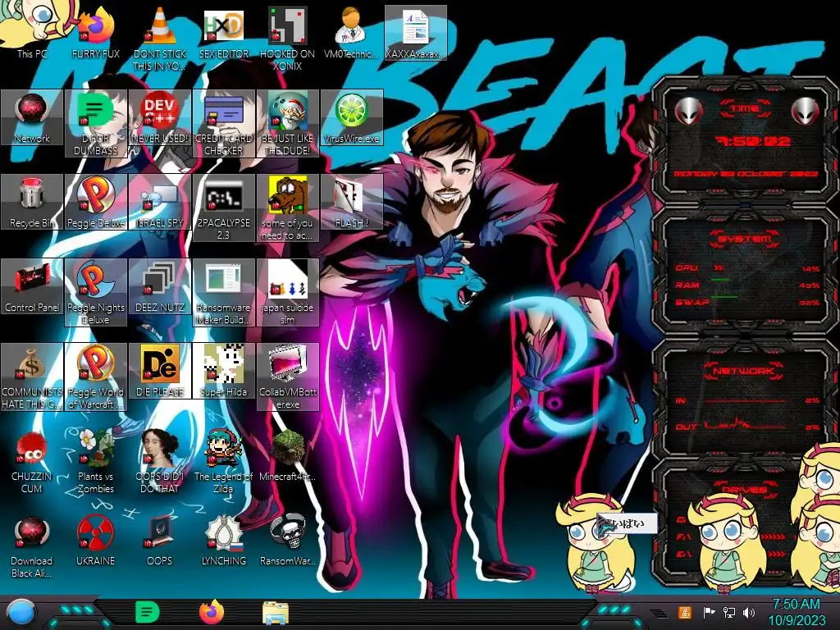
Task: Open green chat app in taskbar
Action: [x=147, y=612]
